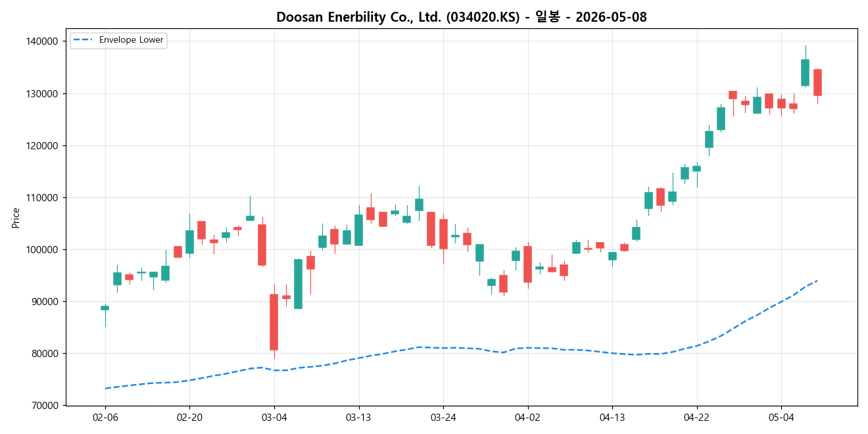Click the first green candle at 02-06

(105, 308)
